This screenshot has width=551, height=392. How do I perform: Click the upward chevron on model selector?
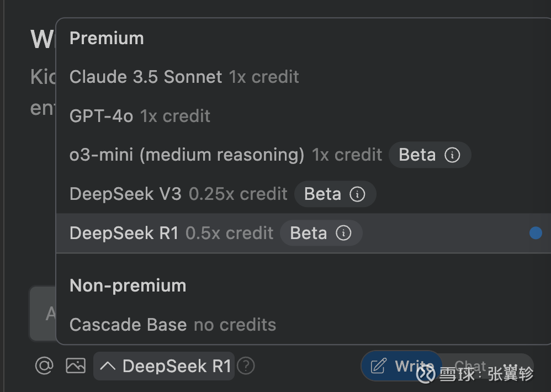pyautogui.click(x=108, y=366)
